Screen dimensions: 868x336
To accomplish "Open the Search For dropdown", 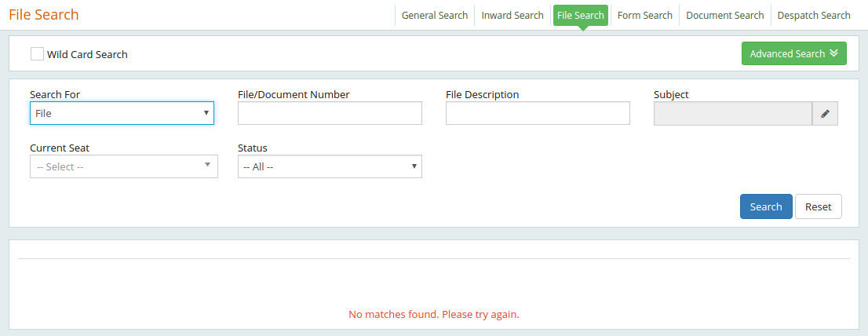I will [x=122, y=113].
